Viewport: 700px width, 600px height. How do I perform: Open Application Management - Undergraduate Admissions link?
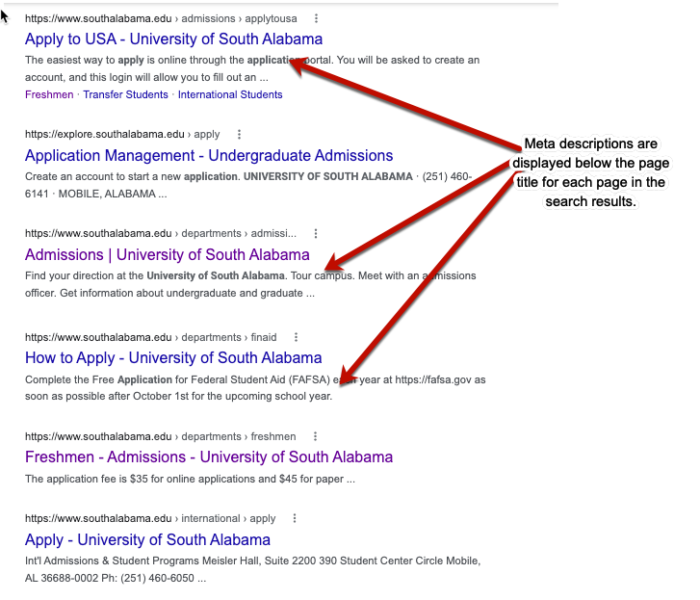click(209, 155)
